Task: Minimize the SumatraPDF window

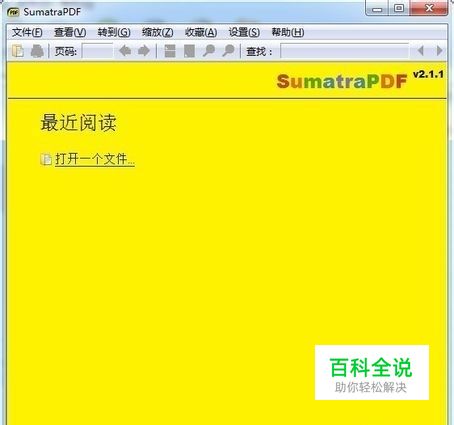Action: click(x=377, y=8)
